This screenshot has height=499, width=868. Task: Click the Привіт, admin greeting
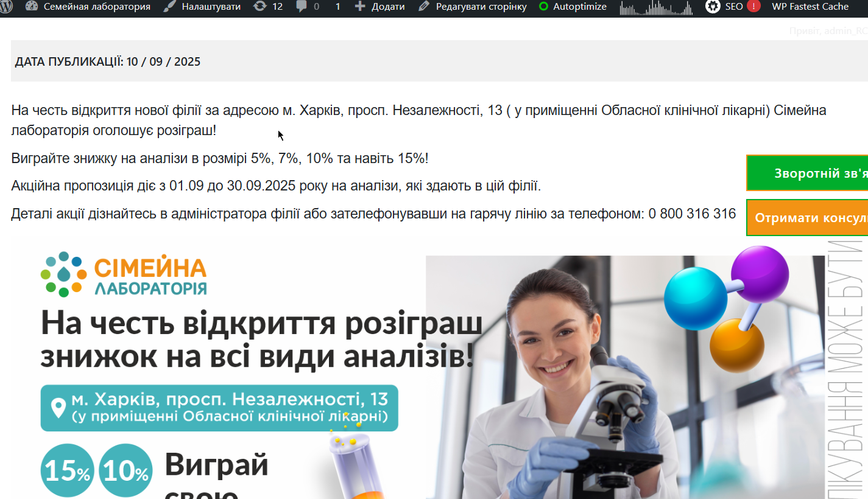(828, 30)
